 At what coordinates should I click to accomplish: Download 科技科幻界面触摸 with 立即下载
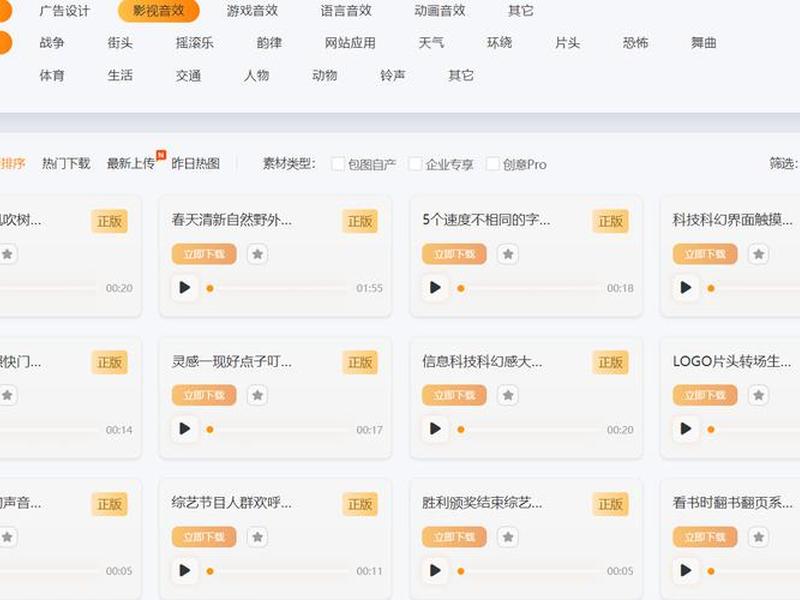click(x=705, y=254)
